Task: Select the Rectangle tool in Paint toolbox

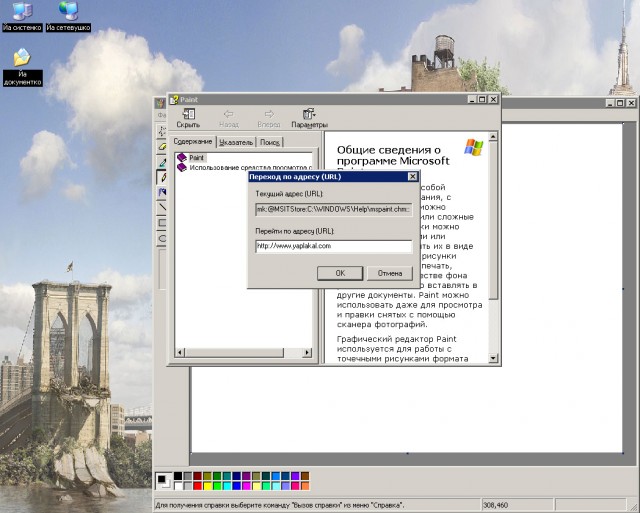Action: [162, 223]
